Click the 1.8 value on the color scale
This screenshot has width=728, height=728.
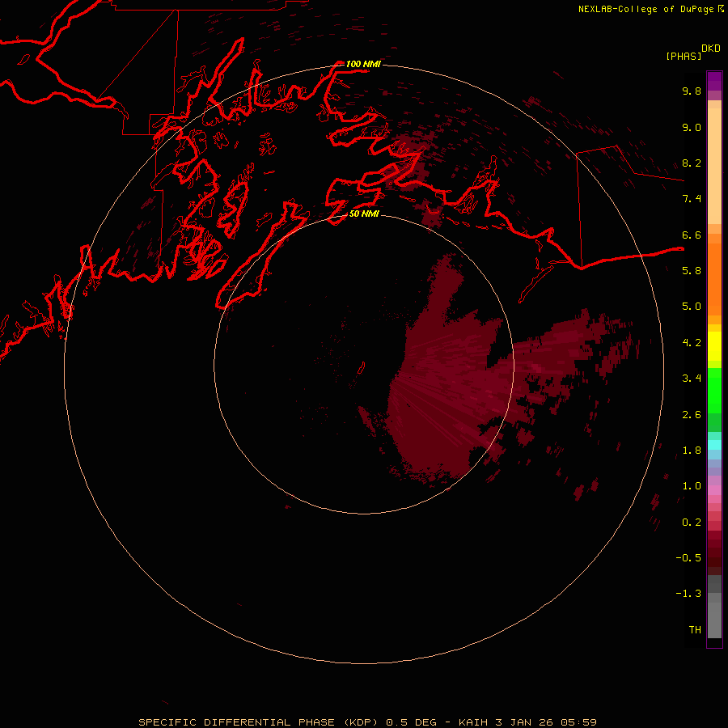coord(692,451)
